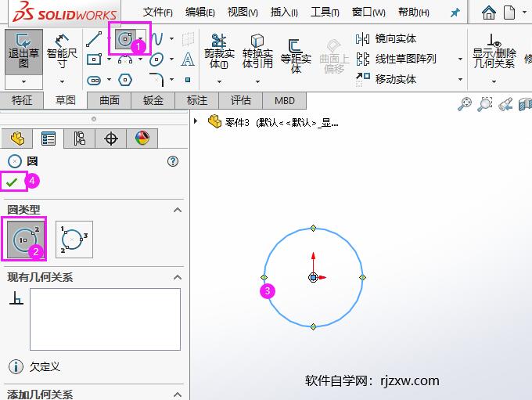Open the 插入(I) menu

[284, 13]
